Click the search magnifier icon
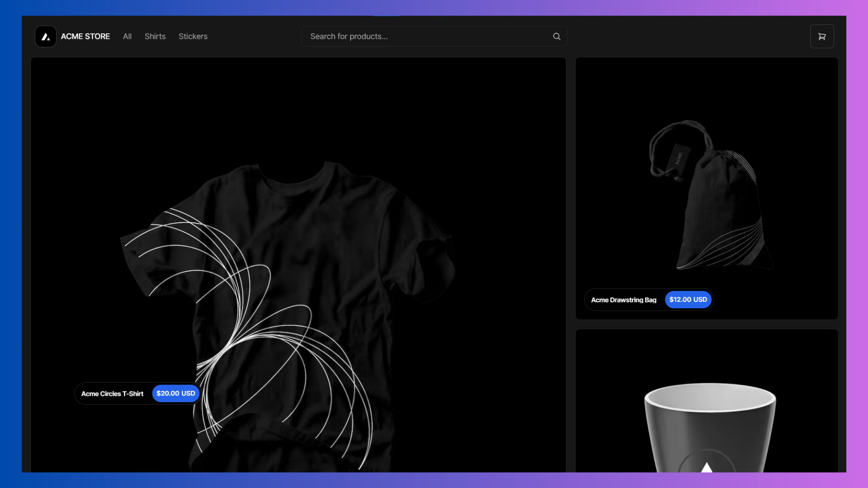The width and height of the screenshot is (868, 488). 557,37
